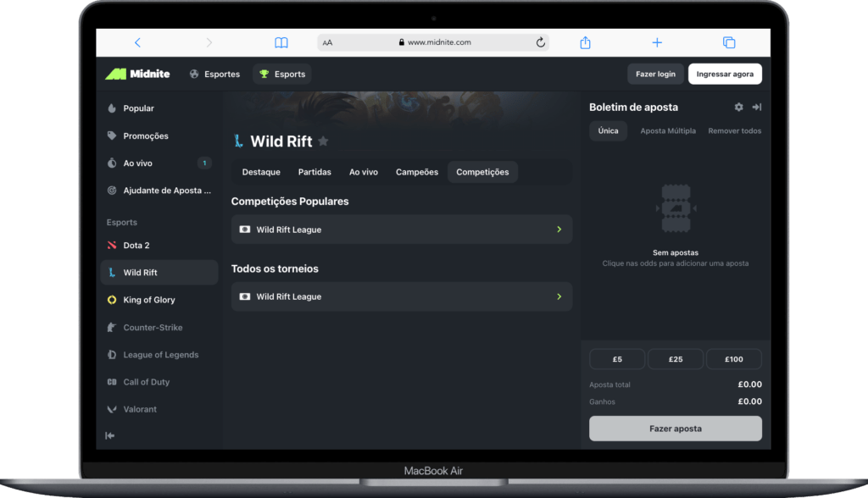
Task: Expand Wild Rift League under Todos os torneios
Action: coord(402,296)
